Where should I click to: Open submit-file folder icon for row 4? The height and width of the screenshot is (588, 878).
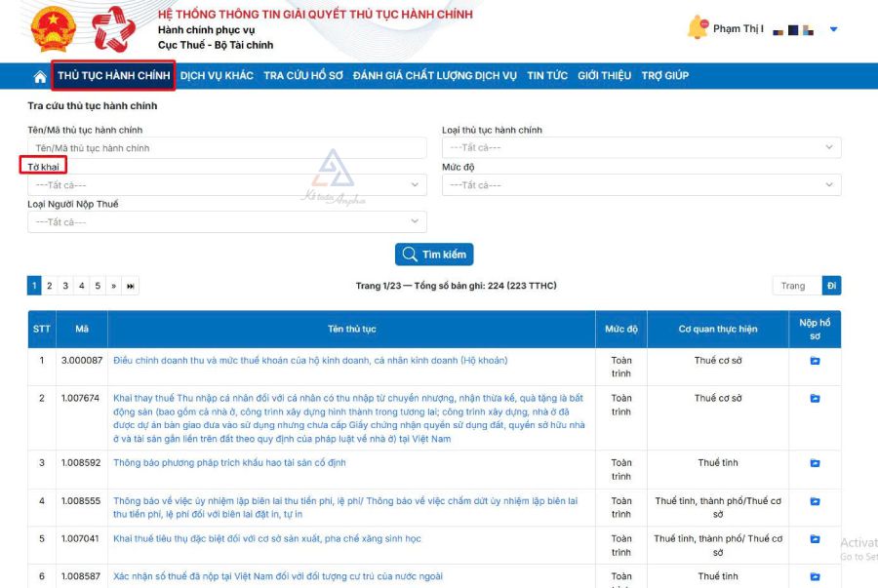(815, 501)
